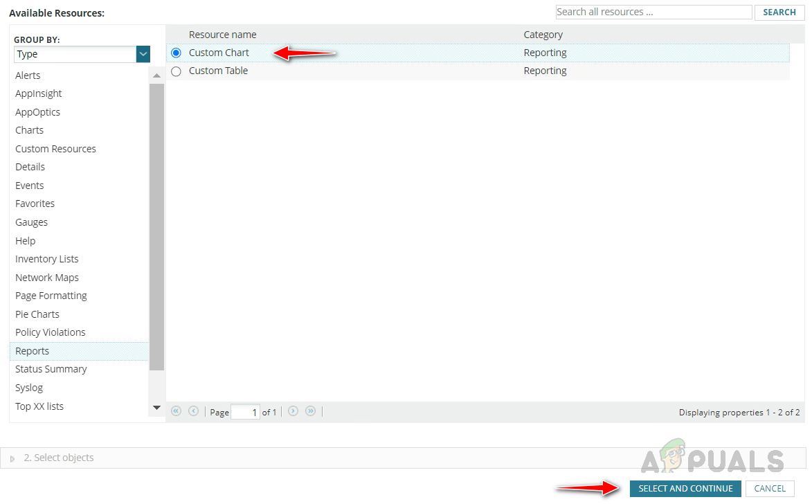Screen dimensions: 812x504
Task: Select the AppInsight group
Action: click(38, 93)
